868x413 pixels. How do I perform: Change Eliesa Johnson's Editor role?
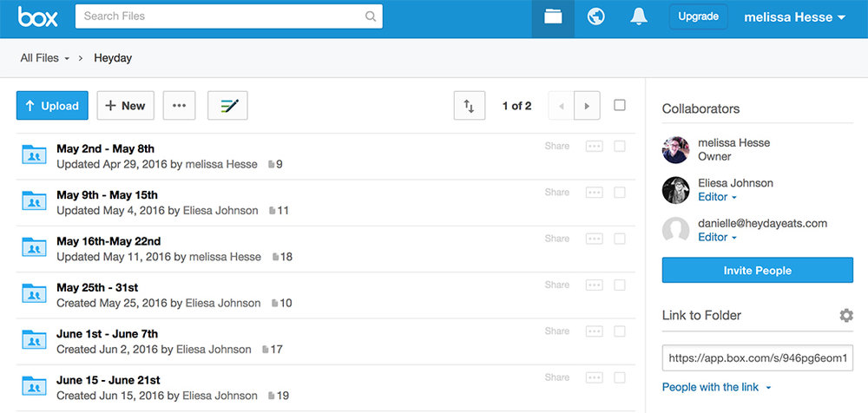[x=718, y=197]
